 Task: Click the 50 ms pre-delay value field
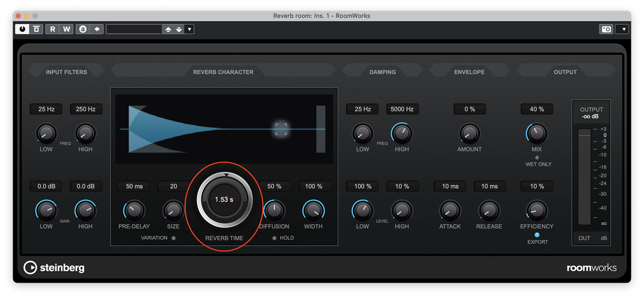(x=134, y=186)
